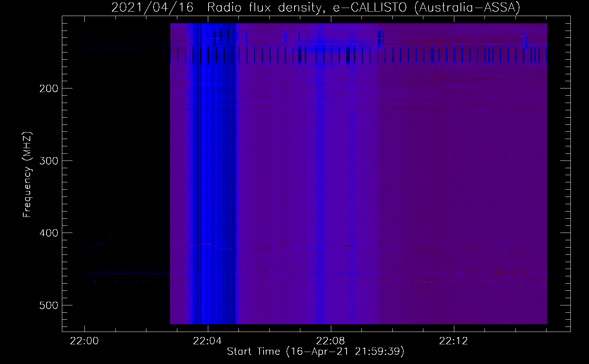Click the 22:12 time tick label
Image resolution: width=589 pixels, height=364 pixels.
454,341
